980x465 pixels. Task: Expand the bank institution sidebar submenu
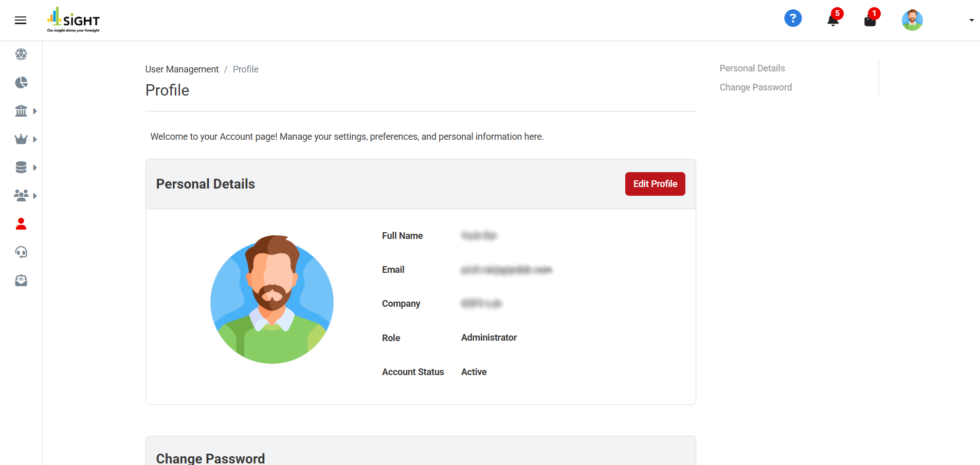(x=35, y=110)
